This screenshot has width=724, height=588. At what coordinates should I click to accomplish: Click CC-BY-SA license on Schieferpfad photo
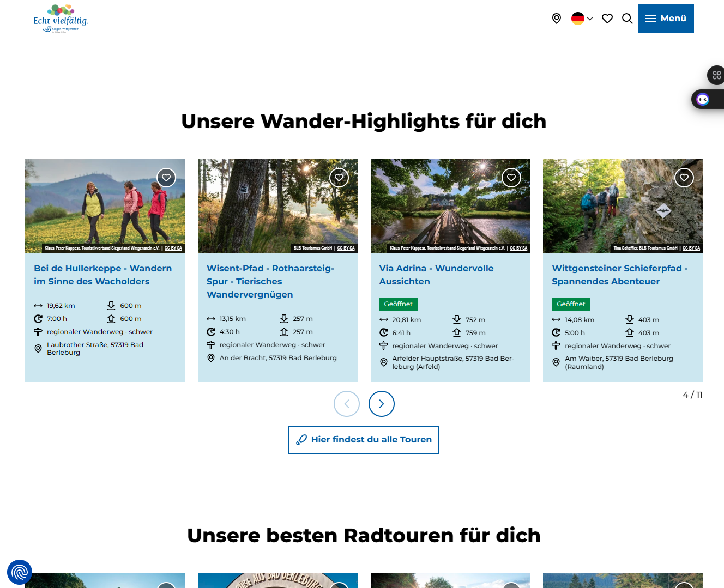tap(691, 248)
